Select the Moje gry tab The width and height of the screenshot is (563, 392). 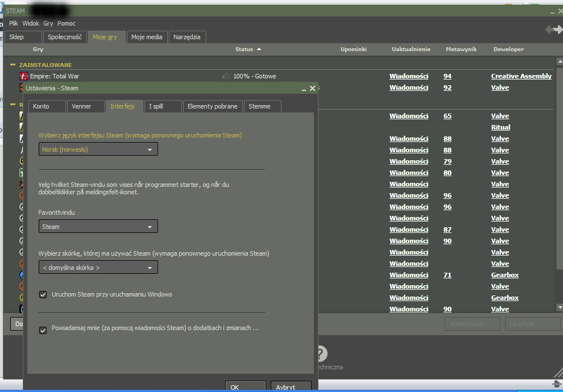107,37
